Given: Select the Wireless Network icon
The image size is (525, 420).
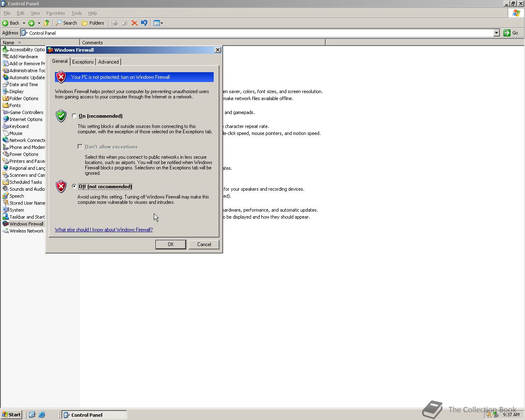Looking at the screenshot, I should click(6, 231).
